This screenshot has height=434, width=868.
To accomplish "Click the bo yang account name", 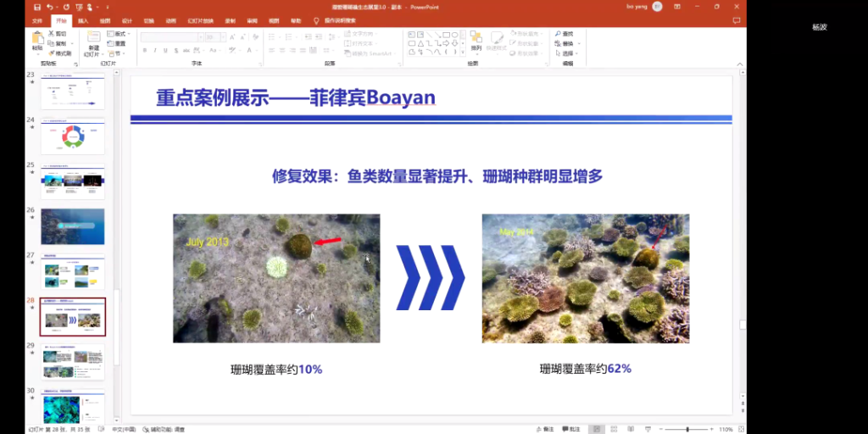I will point(637,7).
